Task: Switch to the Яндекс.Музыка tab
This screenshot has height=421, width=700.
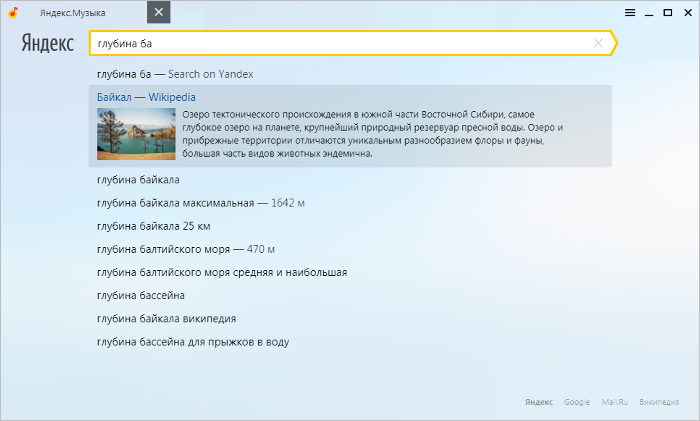Action: (x=73, y=13)
